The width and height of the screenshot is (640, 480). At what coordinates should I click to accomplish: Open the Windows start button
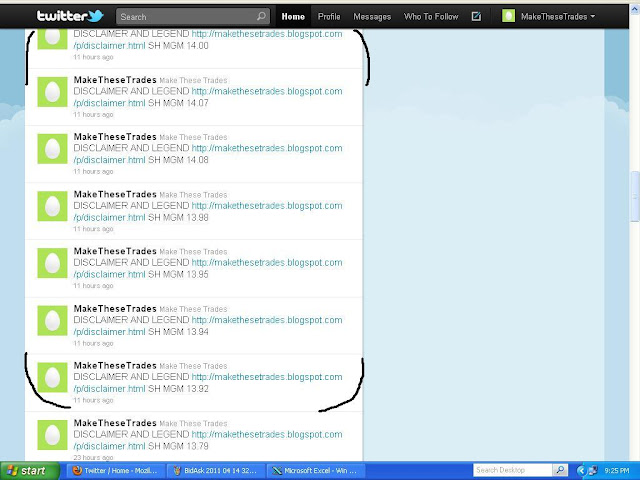[30, 471]
